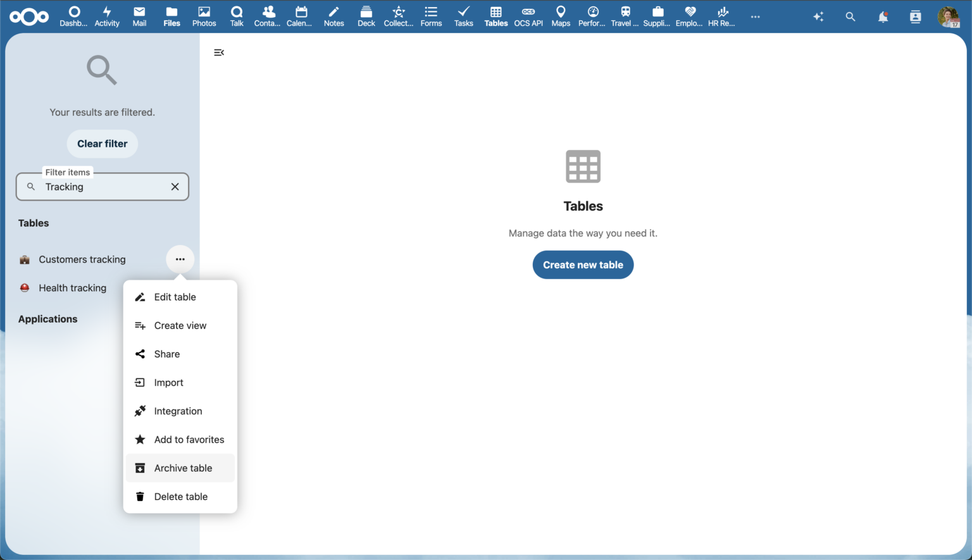
Task: Open the Maps app
Action: (561, 16)
